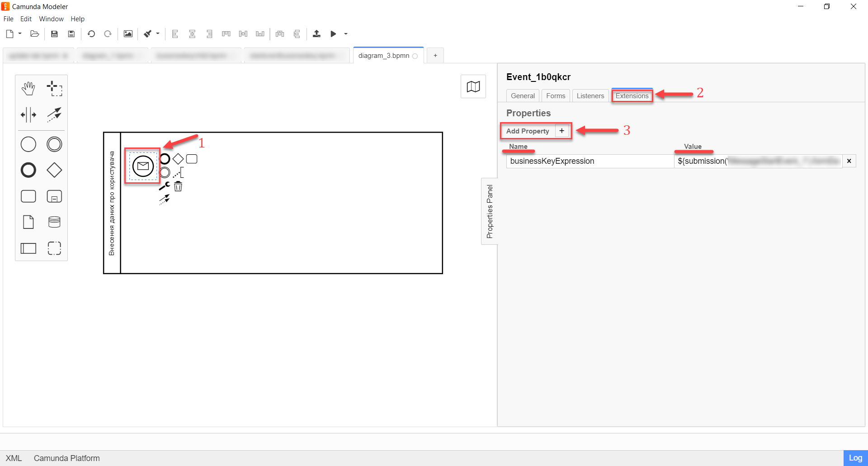Activate the lasso selection tool

click(x=54, y=89)
